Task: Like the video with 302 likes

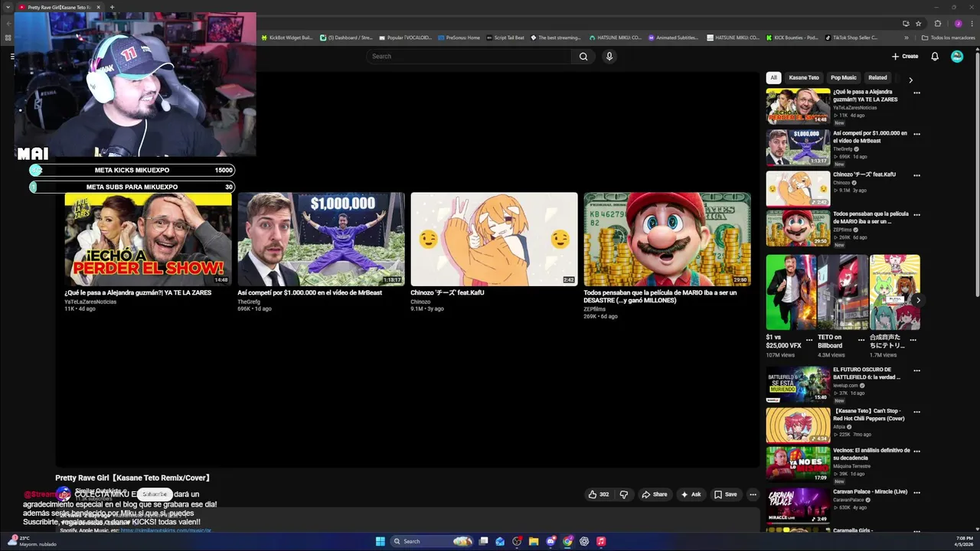Action: (599, 494)
